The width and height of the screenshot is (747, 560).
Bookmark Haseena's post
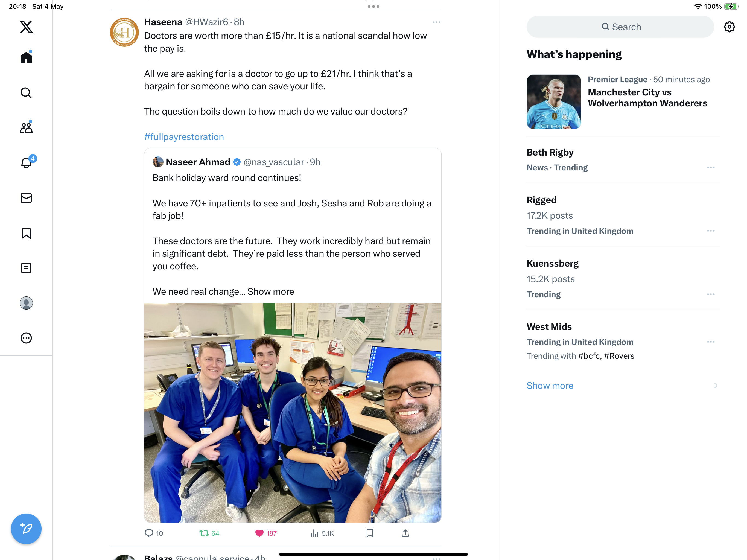click(x=370, y=533)
